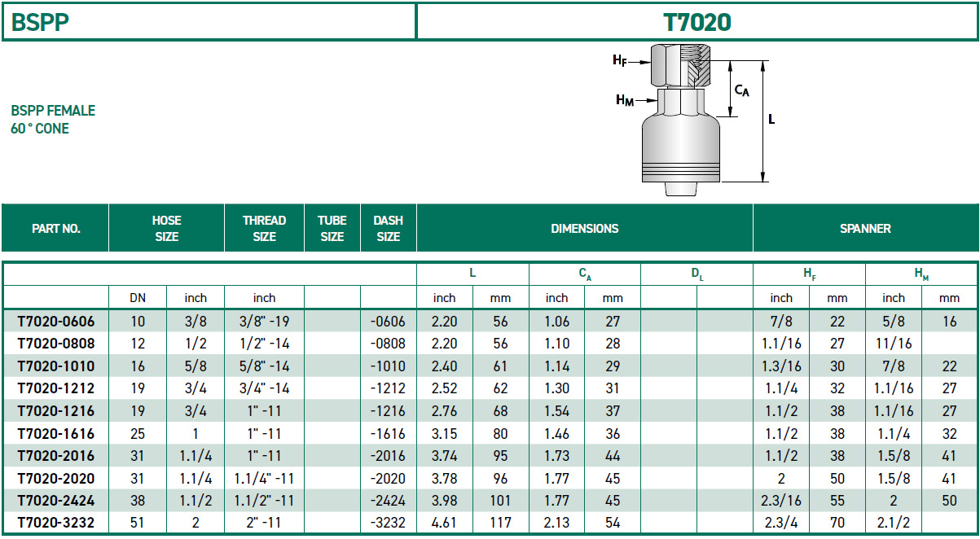Click L inch value 2.40
Image resolution: width=980 pixels, height=539 pixels.
445,366
